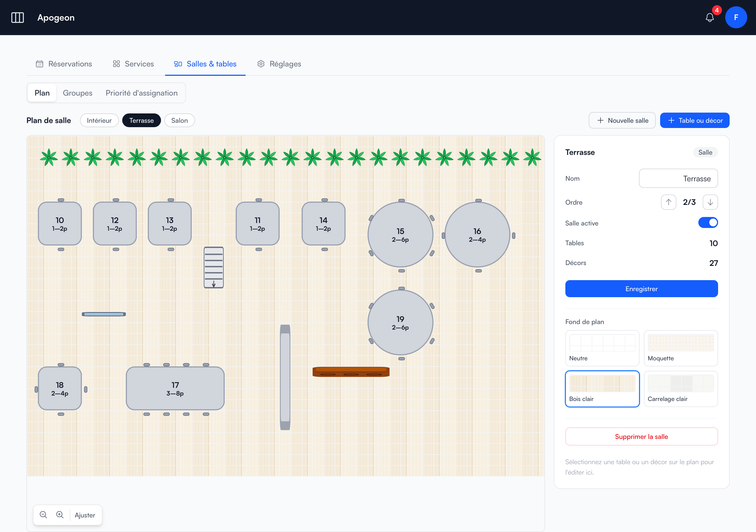The image size is (756, 532).
Task: Open the Salles & tables tab
Action: coord(205,64)
